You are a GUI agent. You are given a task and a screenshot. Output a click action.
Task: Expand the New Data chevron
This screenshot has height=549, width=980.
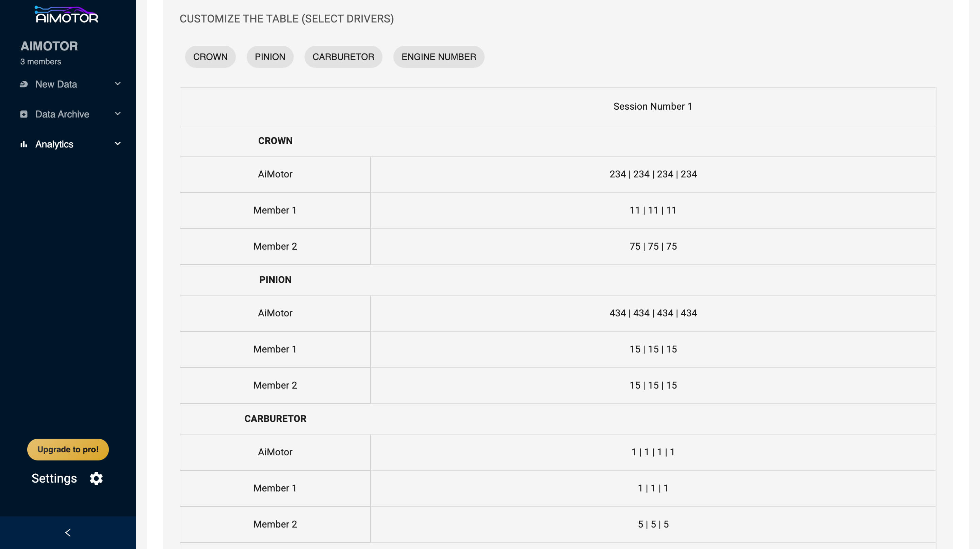coord(117,84)
